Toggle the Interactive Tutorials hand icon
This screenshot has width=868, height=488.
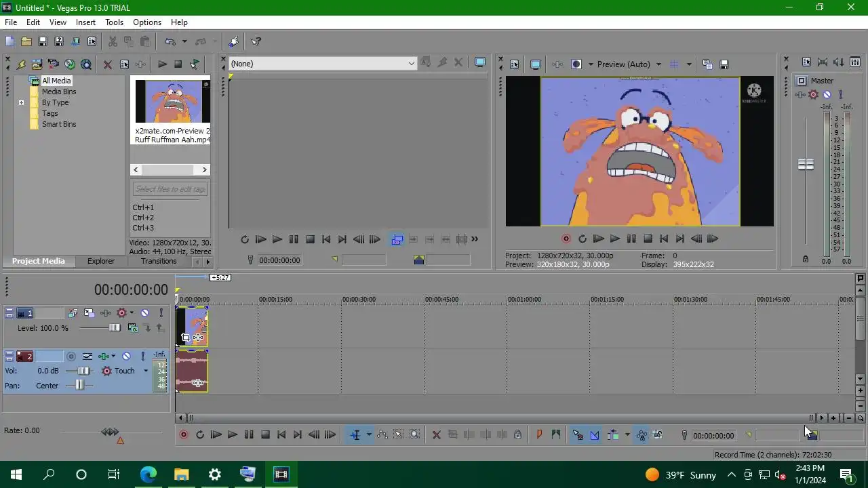pyautogui.click(x=234, y=41)
